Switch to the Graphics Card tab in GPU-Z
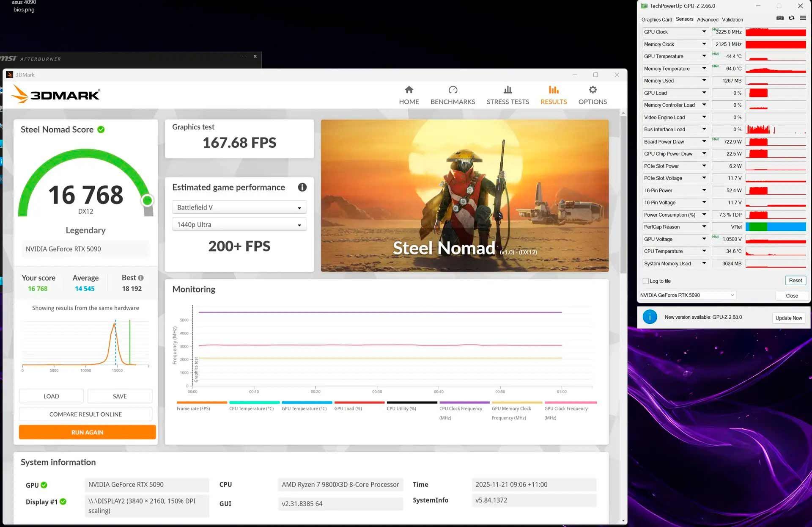Image resolution: width=812 pixels, height=527 pixels. tap(657, 19)
